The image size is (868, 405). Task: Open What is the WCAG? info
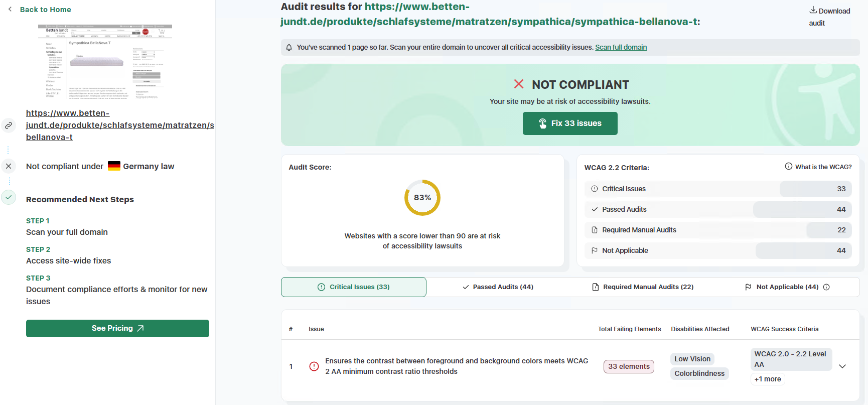818,167
